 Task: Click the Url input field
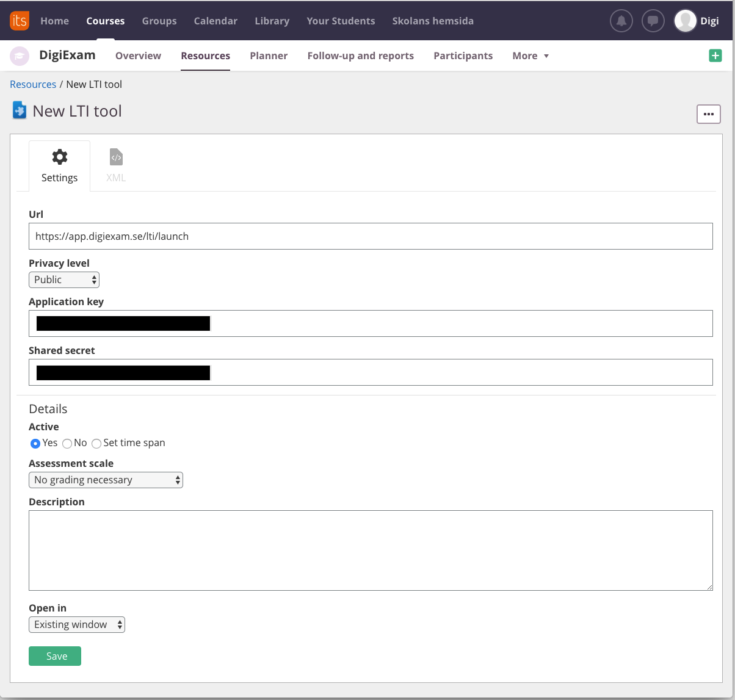(371, 236)
